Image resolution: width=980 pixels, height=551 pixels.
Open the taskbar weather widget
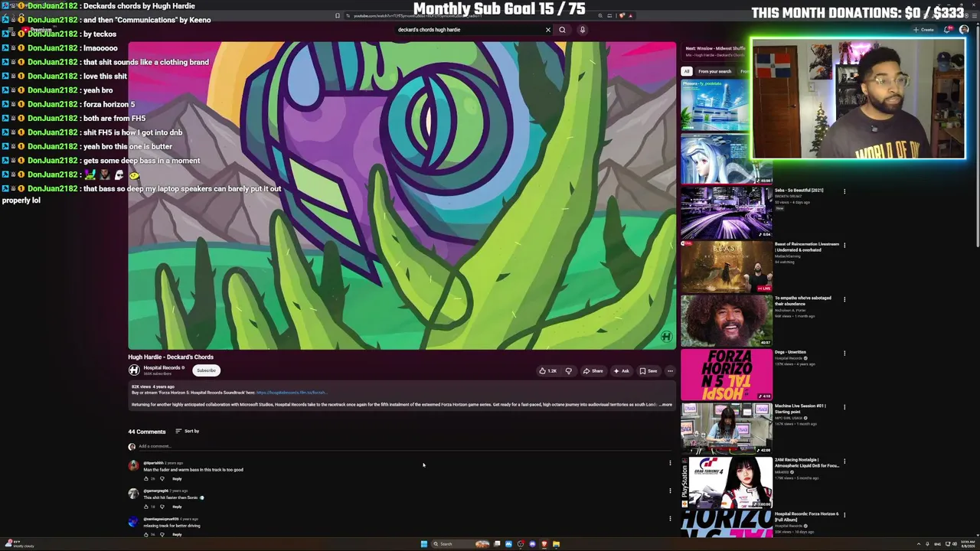18,544
